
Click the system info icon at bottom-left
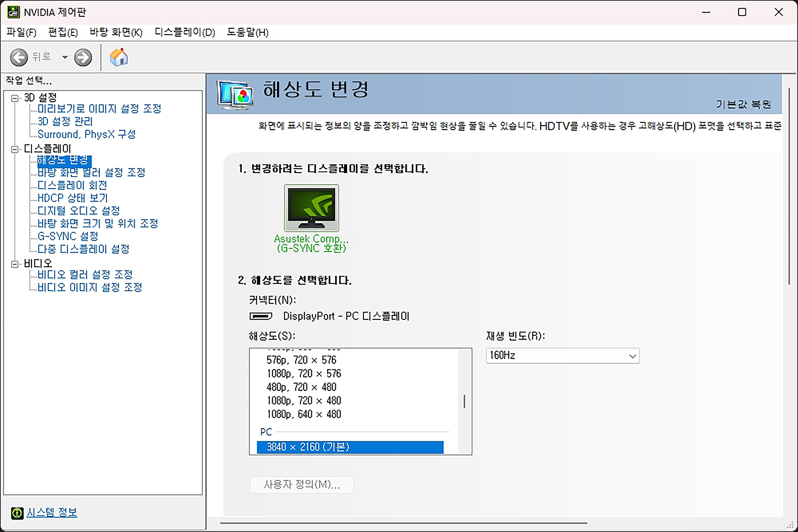pos(17,513)
